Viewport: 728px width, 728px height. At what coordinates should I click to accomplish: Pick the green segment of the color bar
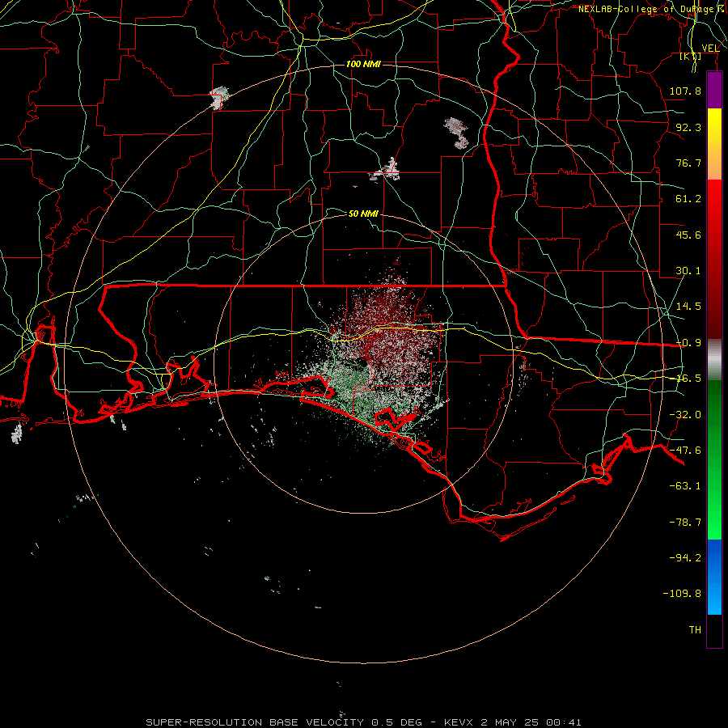714,459
